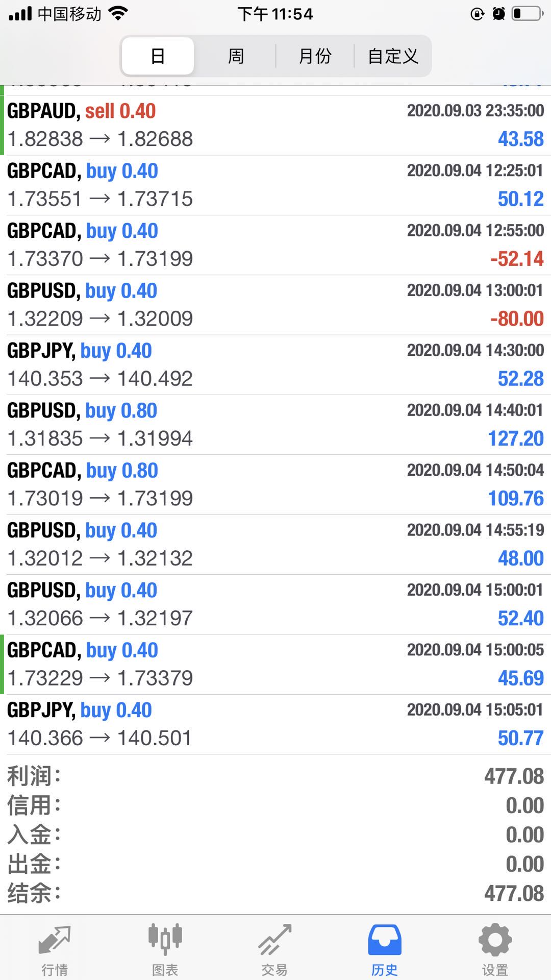
Task: Tap the alarm clock status icon
Action: (x=499, y=14)
